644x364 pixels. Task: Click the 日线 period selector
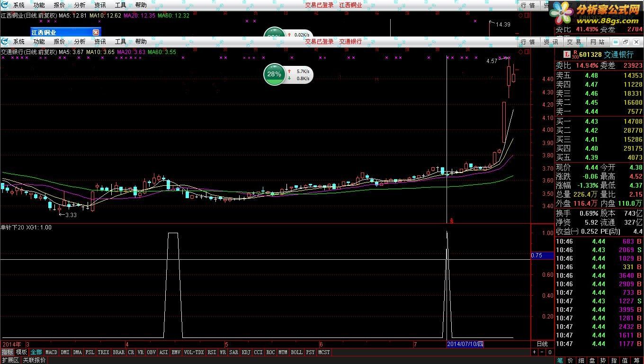pos(542,344)
